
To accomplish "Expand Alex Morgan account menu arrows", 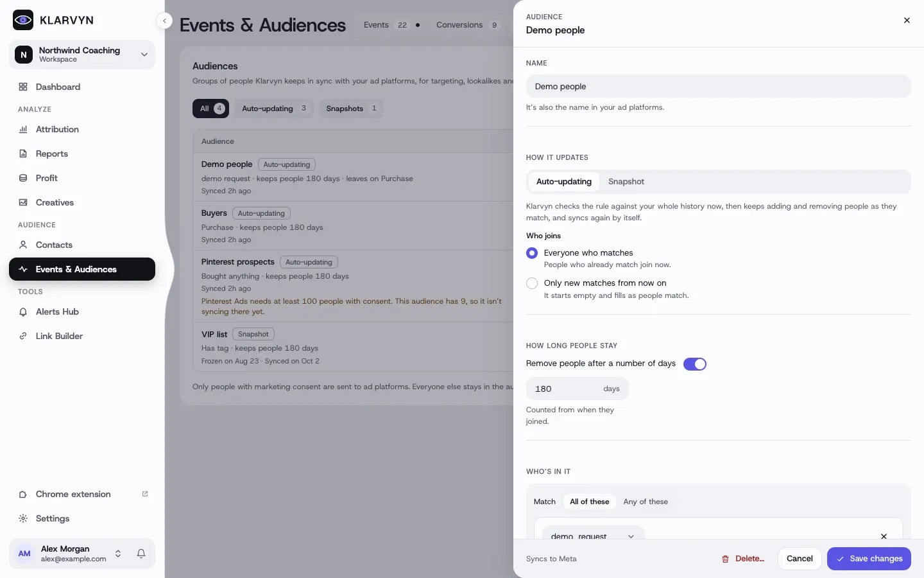I will click(x=118, y=554).
